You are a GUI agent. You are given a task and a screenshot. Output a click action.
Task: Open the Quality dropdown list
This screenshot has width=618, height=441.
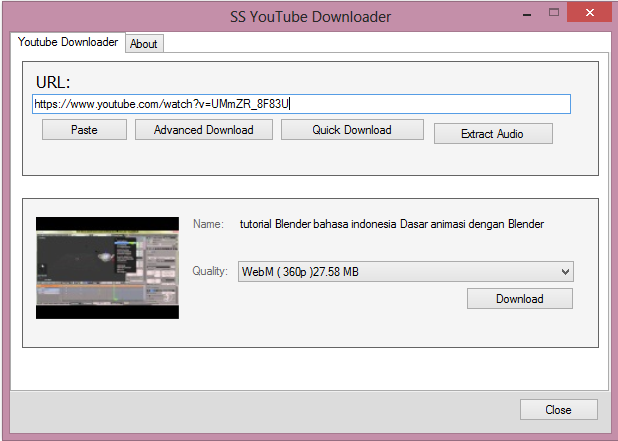[406, 272]
